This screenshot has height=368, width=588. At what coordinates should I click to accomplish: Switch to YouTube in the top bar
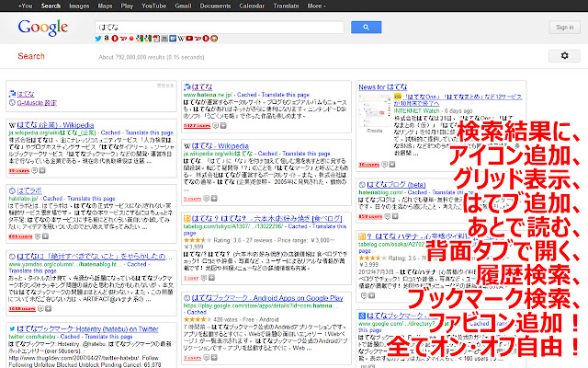pyautogui.click(x=153, y=6)
